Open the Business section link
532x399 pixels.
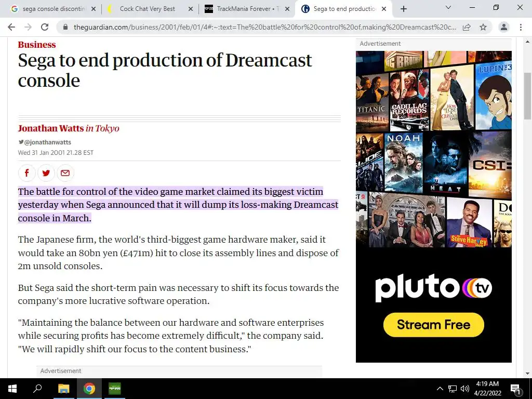37,45
